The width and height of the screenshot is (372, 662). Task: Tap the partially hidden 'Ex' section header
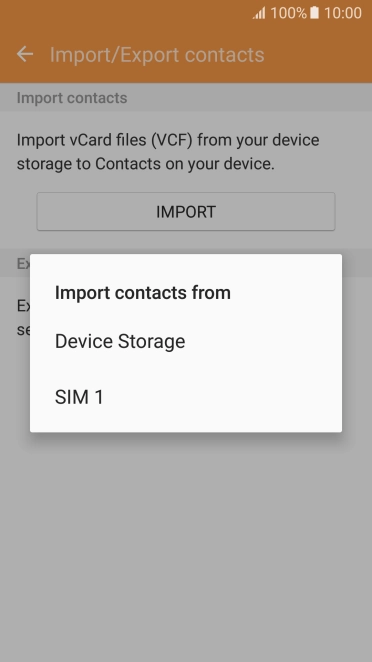(23, 263)
